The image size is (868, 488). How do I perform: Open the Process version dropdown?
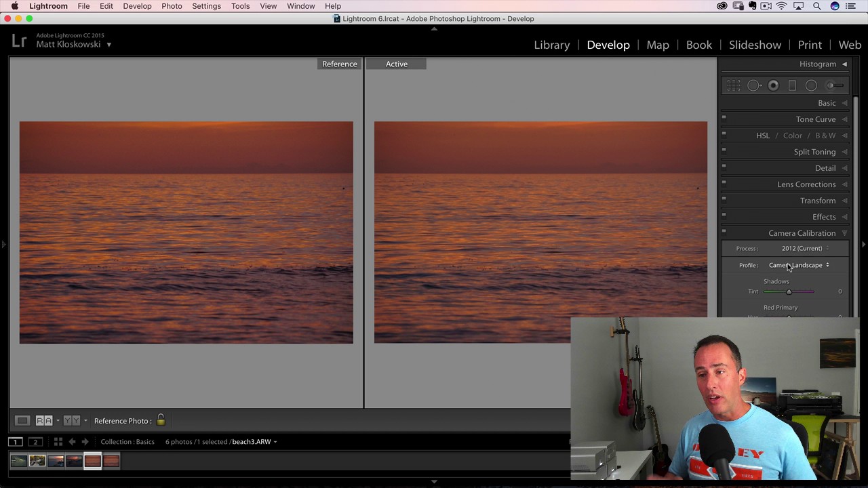805,248
